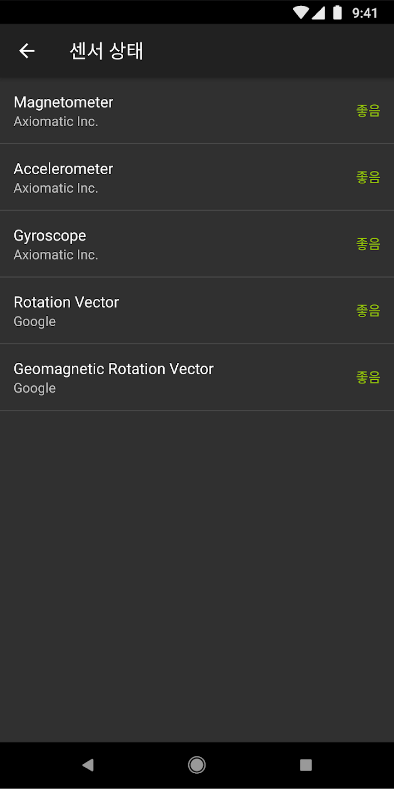Tap the cellular signal icon

coord(318,13)
